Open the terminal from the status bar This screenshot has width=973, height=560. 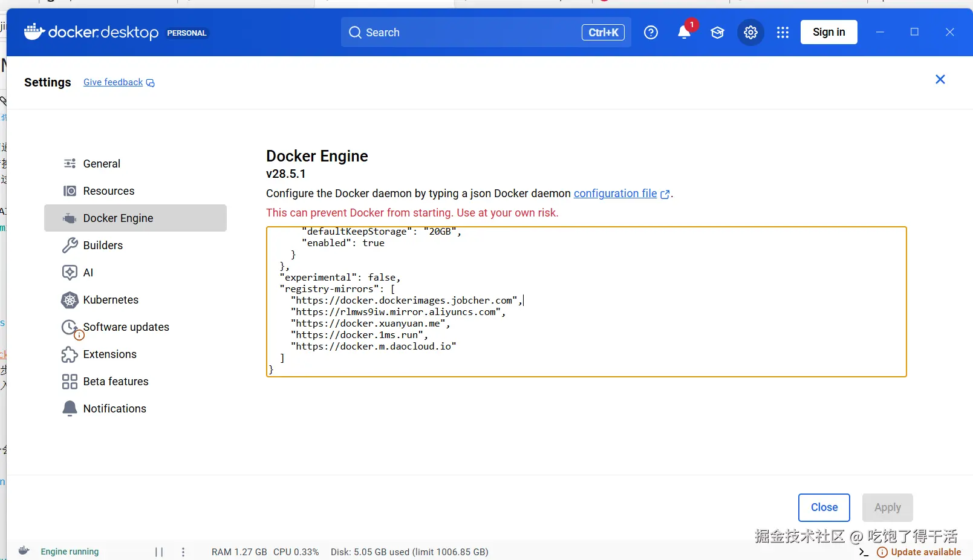click(864, 552)
